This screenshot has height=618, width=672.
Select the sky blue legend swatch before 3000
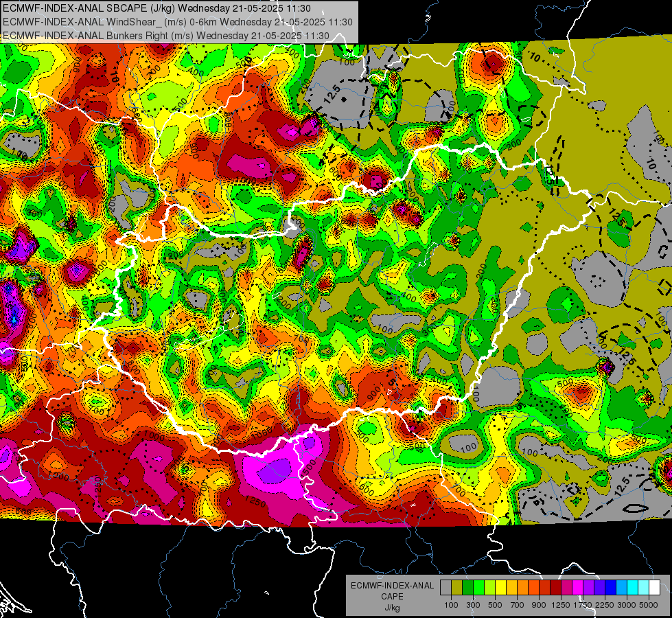[622, 588]
